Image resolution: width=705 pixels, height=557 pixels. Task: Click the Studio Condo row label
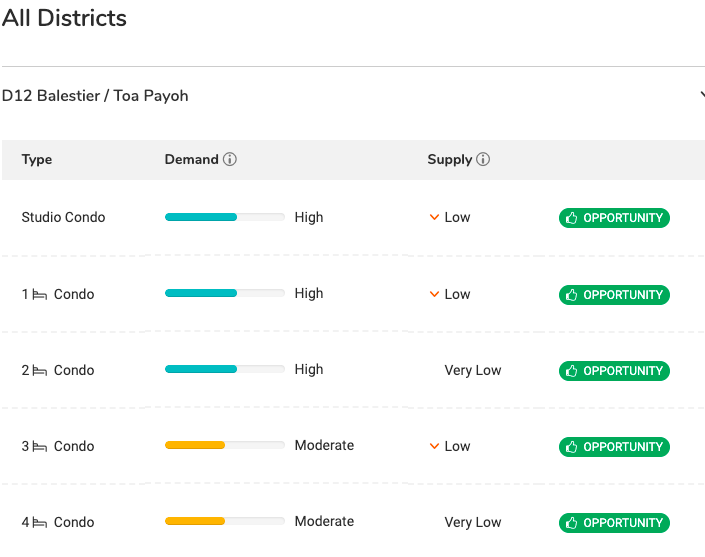click(x=63, y=218)
